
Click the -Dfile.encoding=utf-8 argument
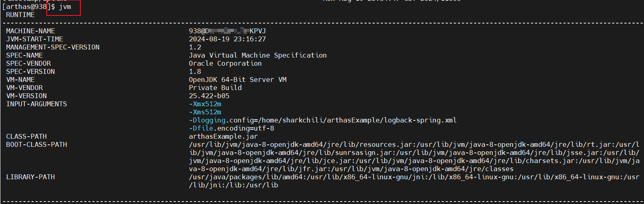(231, 129)
